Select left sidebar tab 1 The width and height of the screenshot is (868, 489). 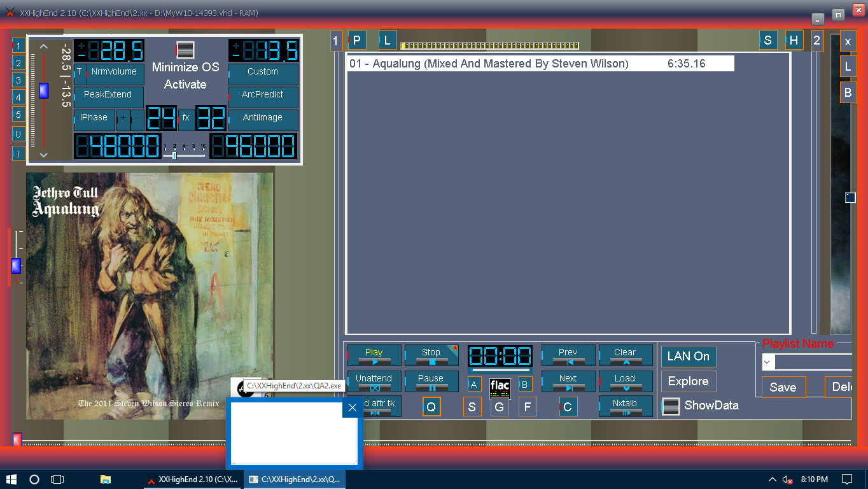(19, 45)
